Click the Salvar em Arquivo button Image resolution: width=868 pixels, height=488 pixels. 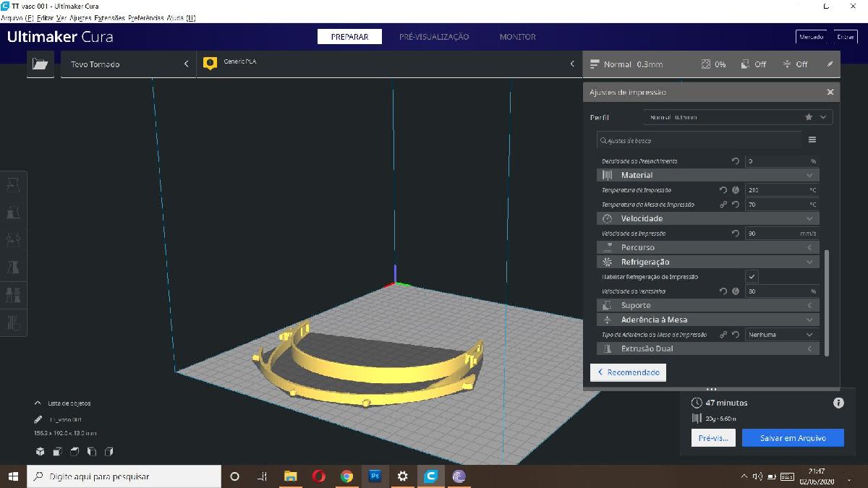[x=792, y=438]
